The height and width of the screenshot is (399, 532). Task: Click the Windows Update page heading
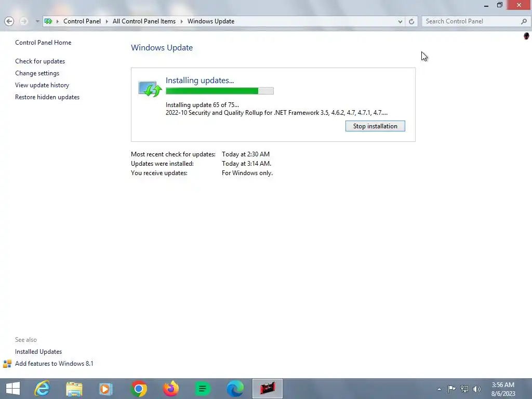[162, 47]
